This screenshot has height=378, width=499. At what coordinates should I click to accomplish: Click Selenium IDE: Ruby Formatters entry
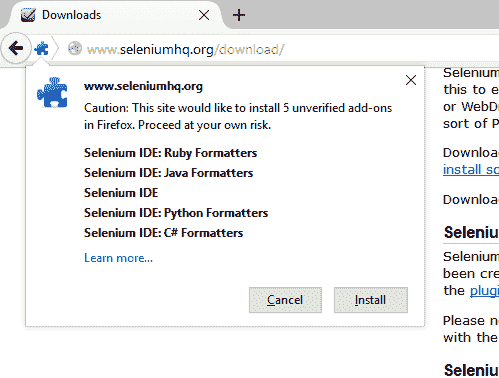tap(170, 153)
